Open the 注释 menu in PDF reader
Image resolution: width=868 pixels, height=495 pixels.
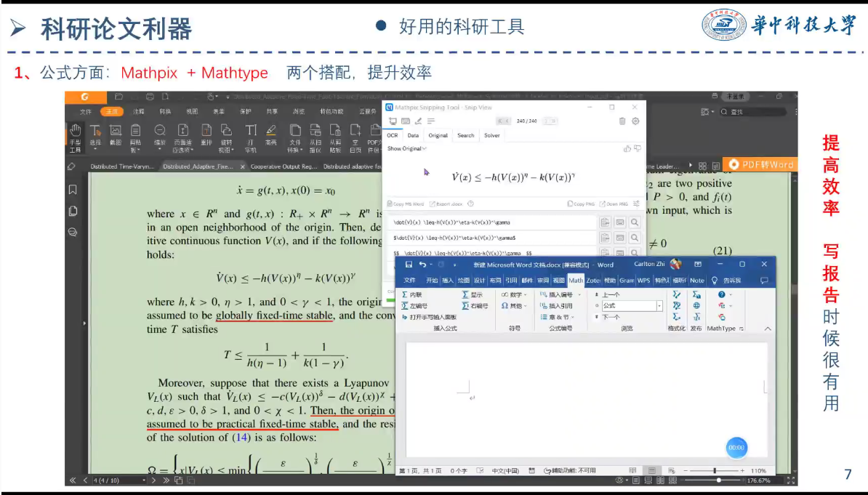(x=138, y=112)
